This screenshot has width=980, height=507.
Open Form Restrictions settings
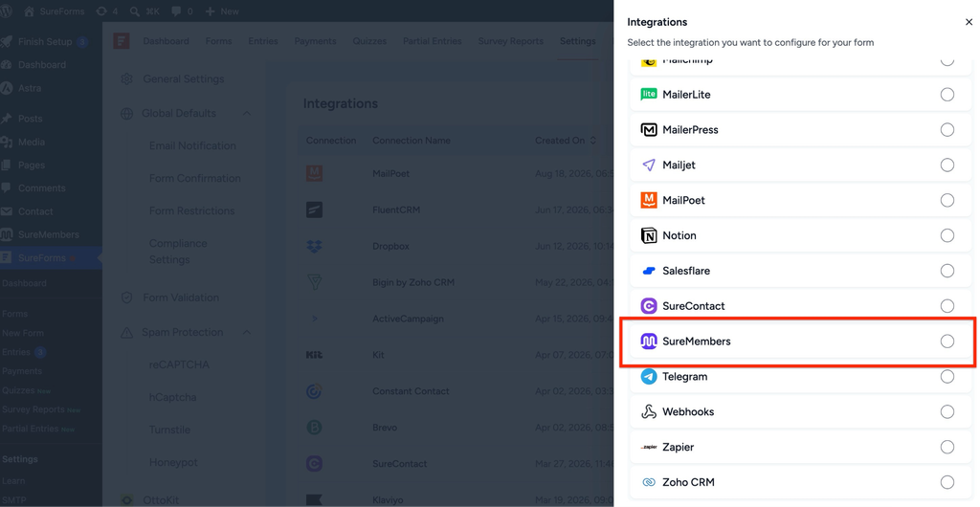pyautogui.click(x=191, y=210)
